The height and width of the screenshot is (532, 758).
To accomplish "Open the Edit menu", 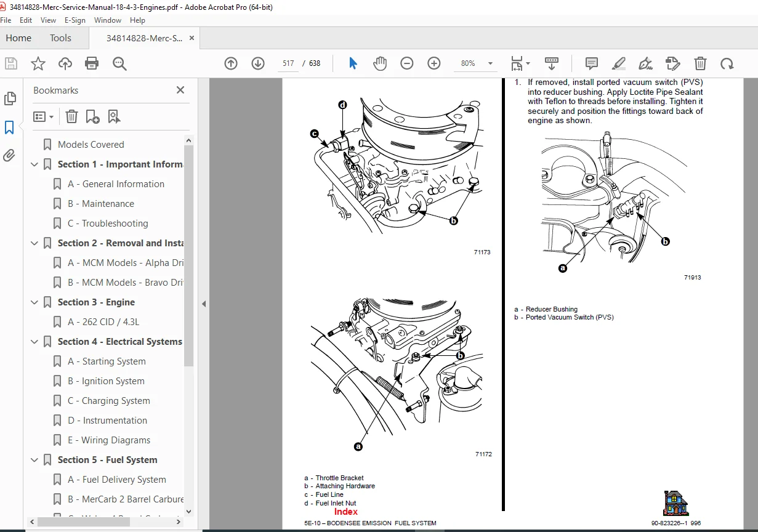I will (26, 20).
